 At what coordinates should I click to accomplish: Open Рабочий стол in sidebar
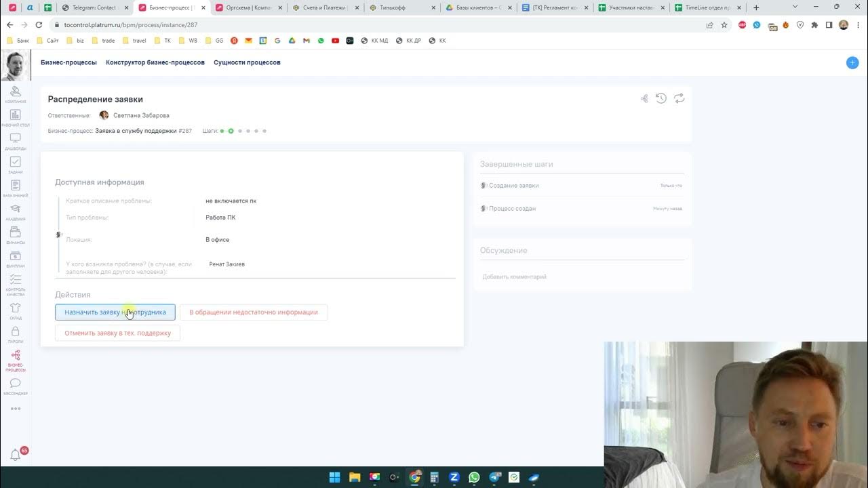click(16, 118)
